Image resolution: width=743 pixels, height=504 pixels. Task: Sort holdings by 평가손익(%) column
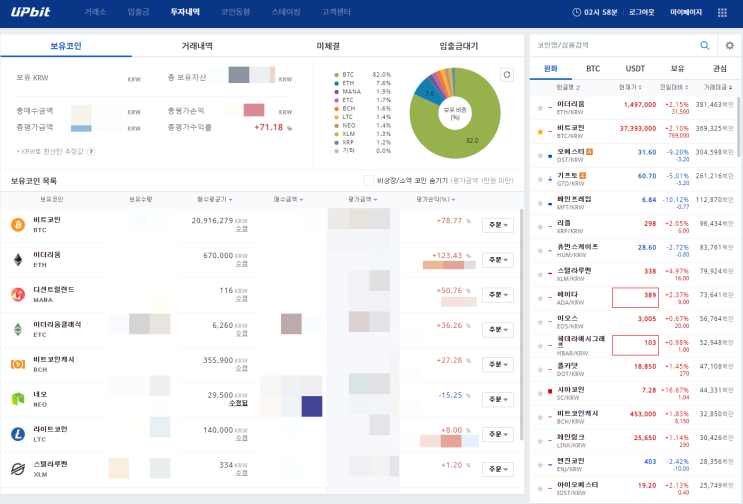(435, 199)
